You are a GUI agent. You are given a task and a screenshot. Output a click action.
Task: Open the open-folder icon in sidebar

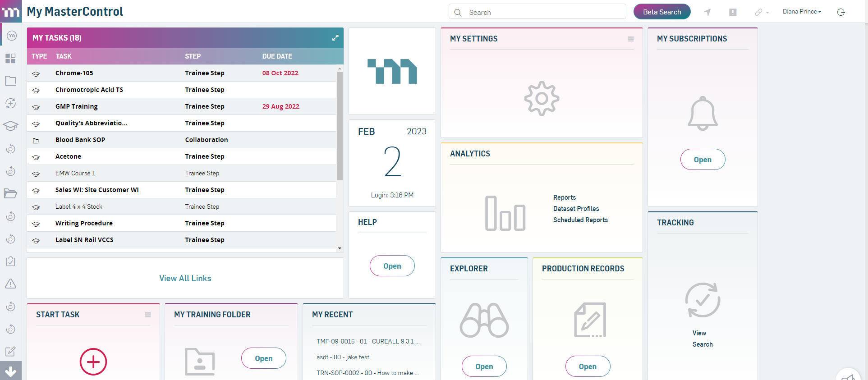pyautogui.click(x=10, y=193)
